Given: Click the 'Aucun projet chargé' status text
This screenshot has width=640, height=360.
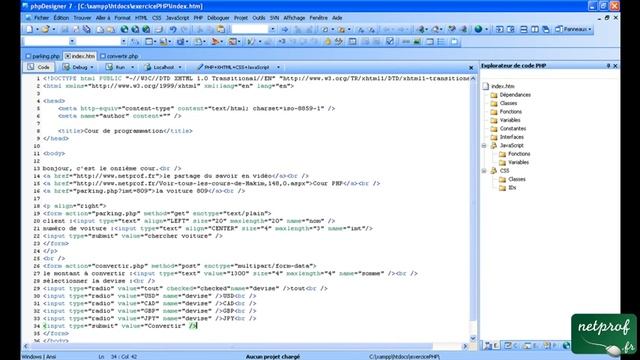Looking at the screenshot, I should (x=273, y=357).
